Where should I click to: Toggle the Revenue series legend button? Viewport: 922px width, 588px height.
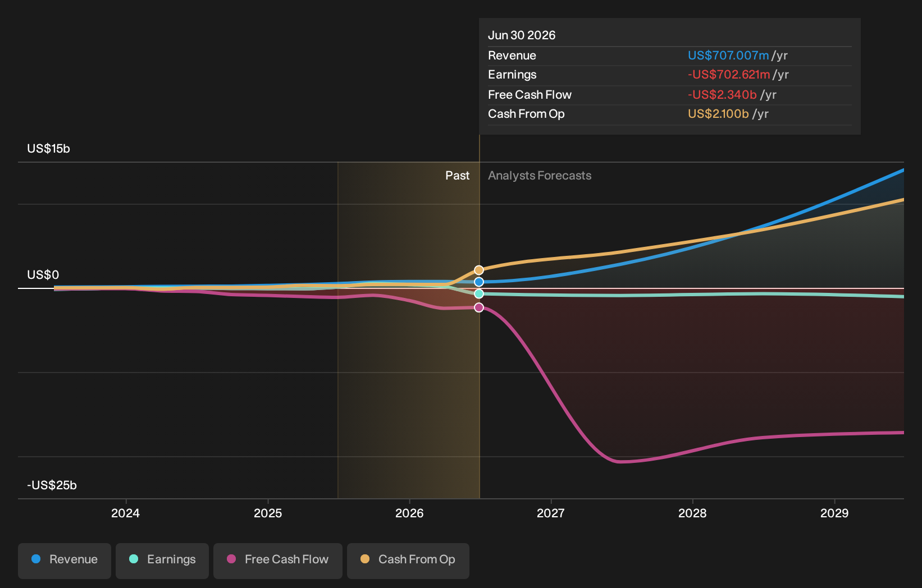click(x=65, y=561)
